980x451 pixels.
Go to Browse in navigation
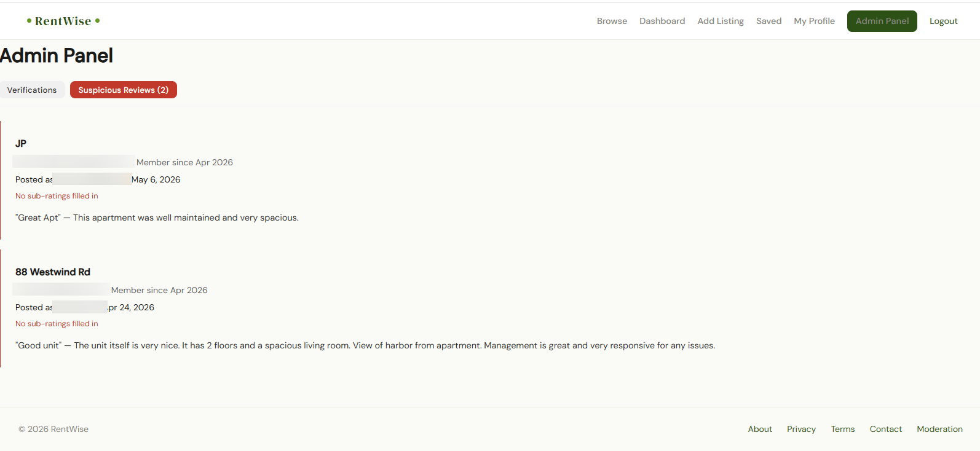point(612,21)
